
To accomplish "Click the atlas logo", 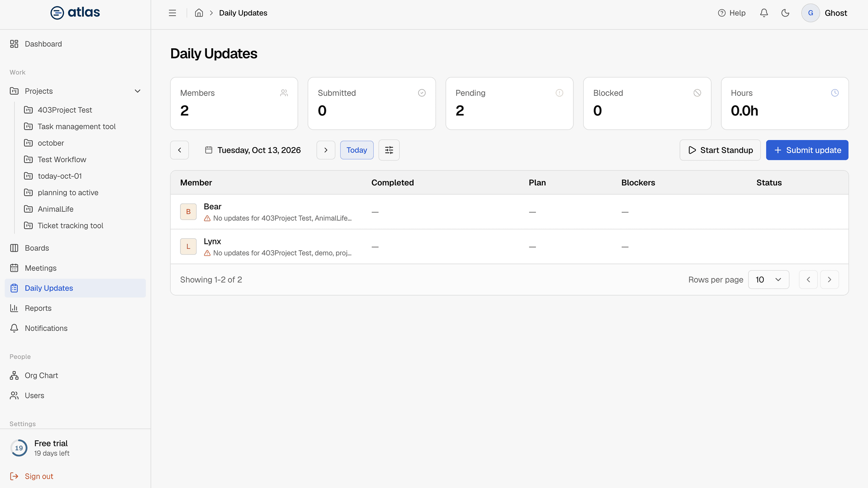I will point(75,12).
